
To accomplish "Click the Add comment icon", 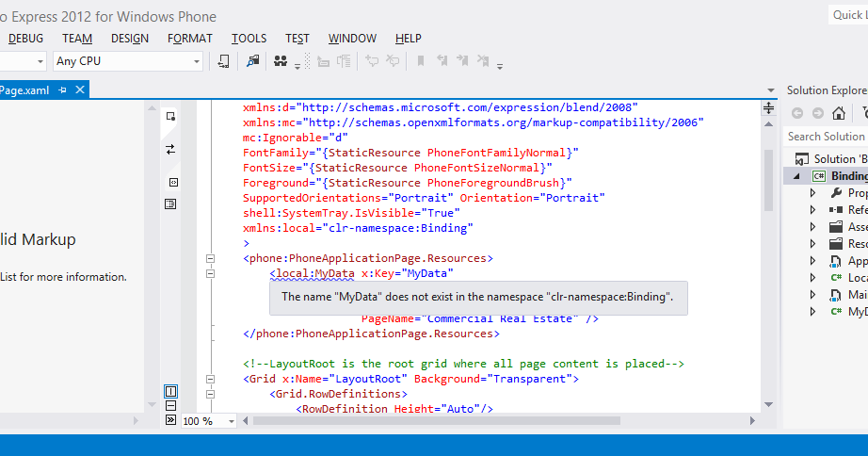I will pyautogui.click(x=372, y=61).
